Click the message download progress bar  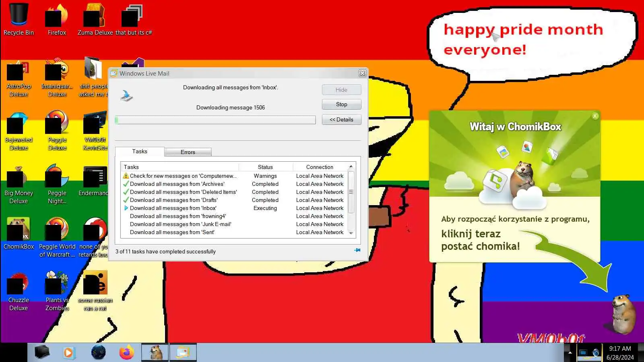click(215, 120)
